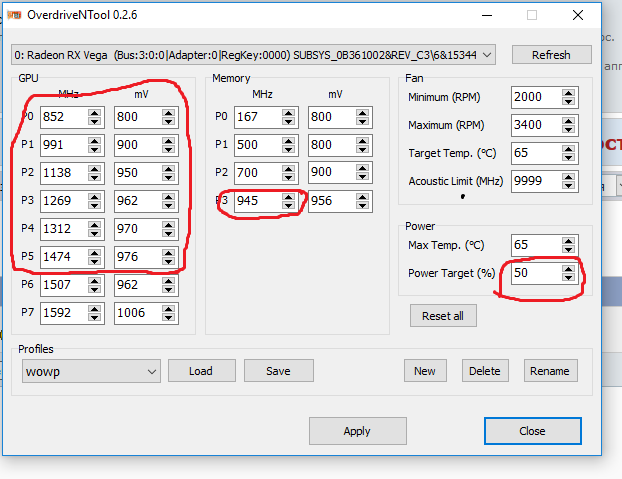Decrease GPU P4 mV with down arrow
Screen dimensions: 622x479
click(169, 234)
